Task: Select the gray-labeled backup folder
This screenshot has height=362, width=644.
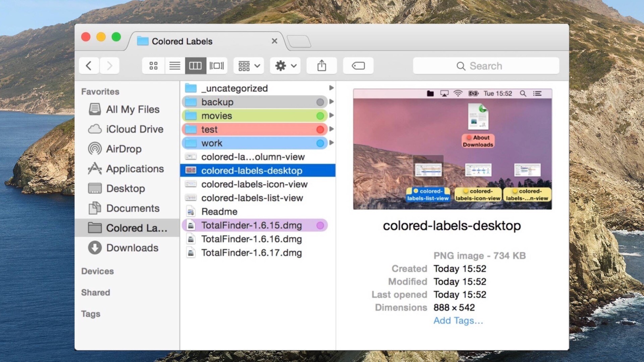Action: [255, 102]
